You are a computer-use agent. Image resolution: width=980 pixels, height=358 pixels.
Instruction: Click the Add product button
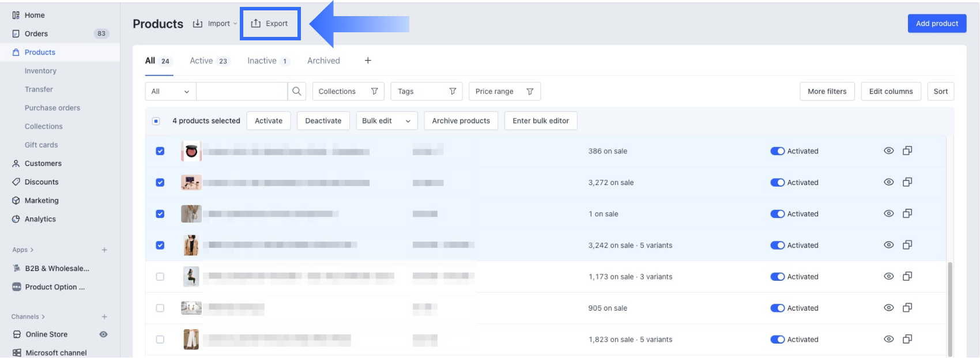pyautogui.click(x=937, y=24)
